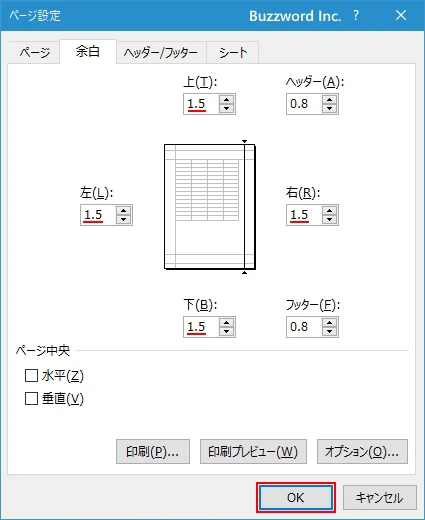Decrease the 下 margin with down arrow

pos(227,331)
